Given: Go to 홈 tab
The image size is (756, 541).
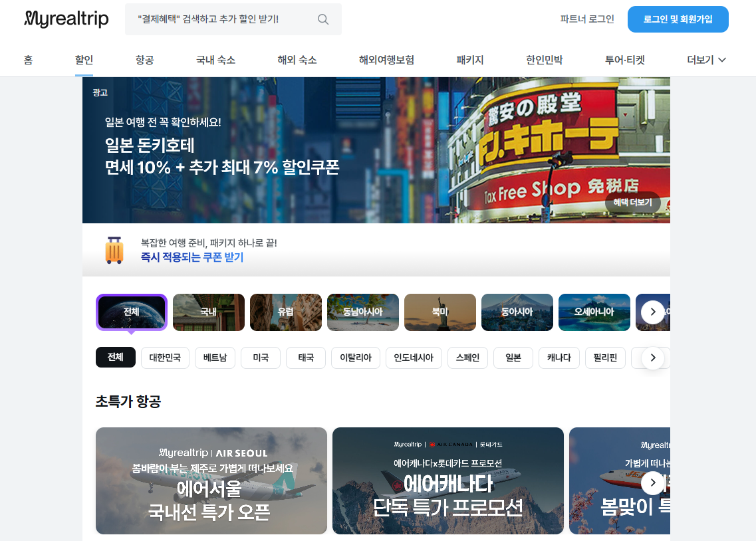Looking at the screenshot, I should pos(29,60).
